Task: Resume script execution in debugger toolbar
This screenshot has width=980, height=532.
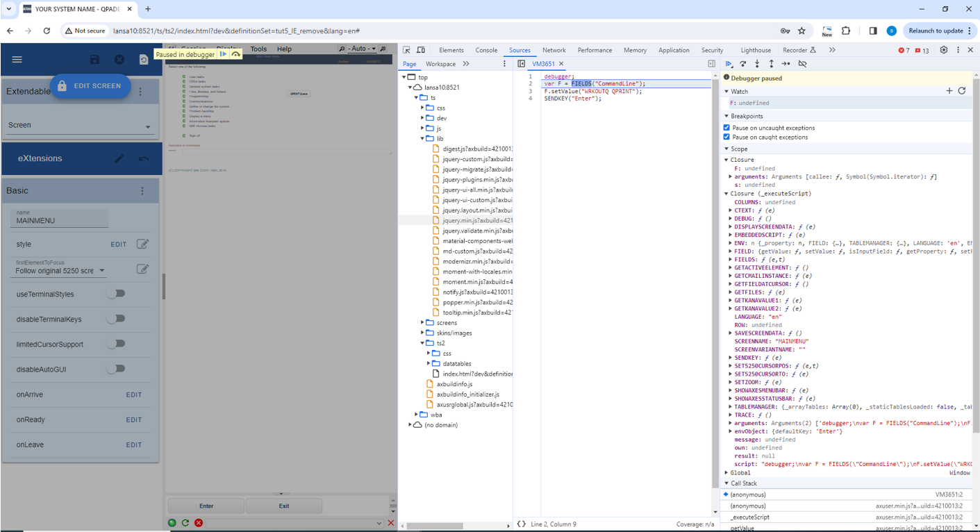Action: [729, 64]
